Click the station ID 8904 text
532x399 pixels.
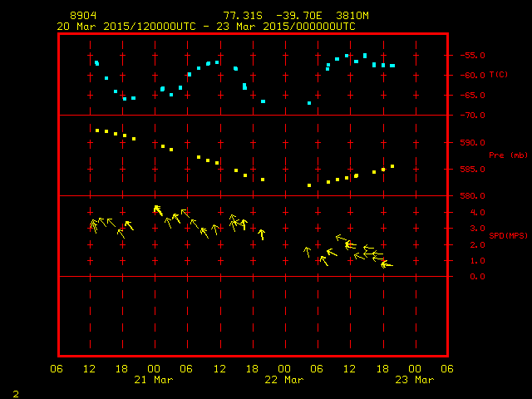[83, 16]
